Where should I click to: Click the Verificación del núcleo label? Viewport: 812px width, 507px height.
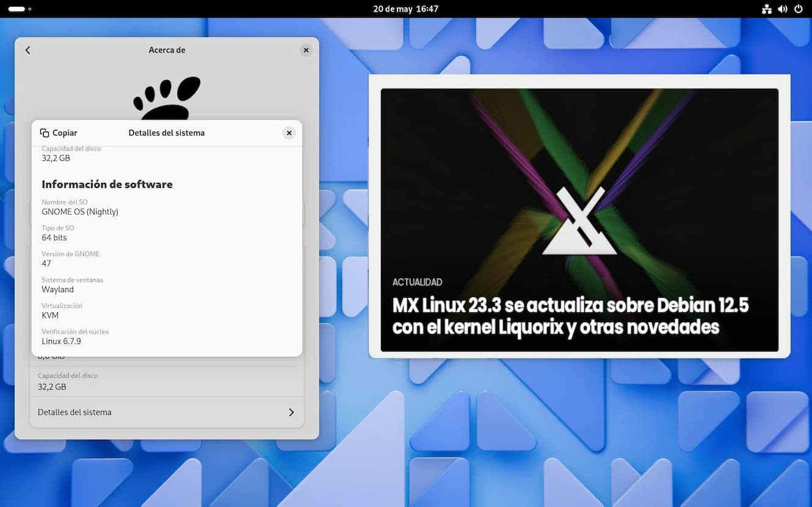(75, 332)
